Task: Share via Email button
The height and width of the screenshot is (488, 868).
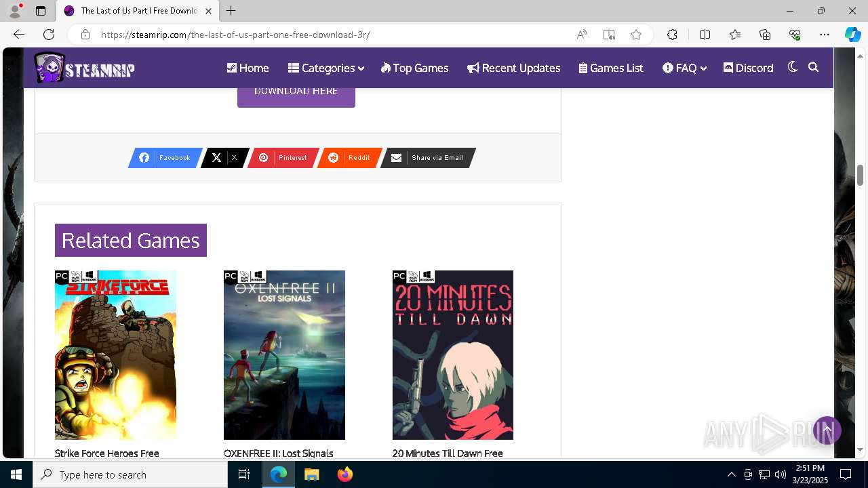Action: (428, 158)
